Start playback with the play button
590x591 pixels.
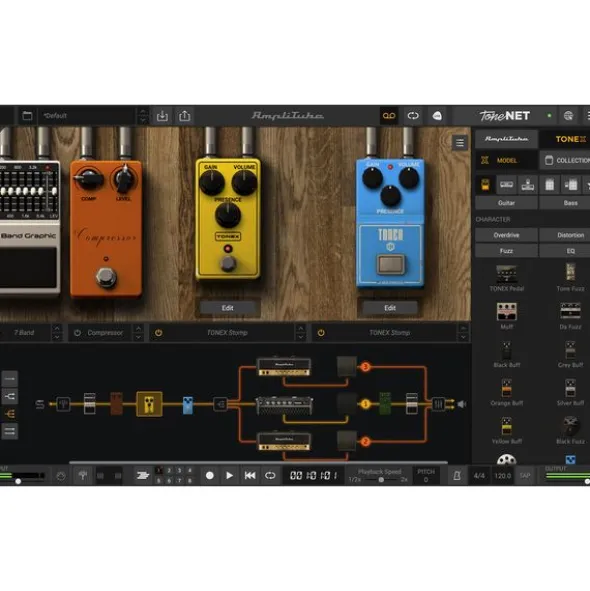point(229,476)
